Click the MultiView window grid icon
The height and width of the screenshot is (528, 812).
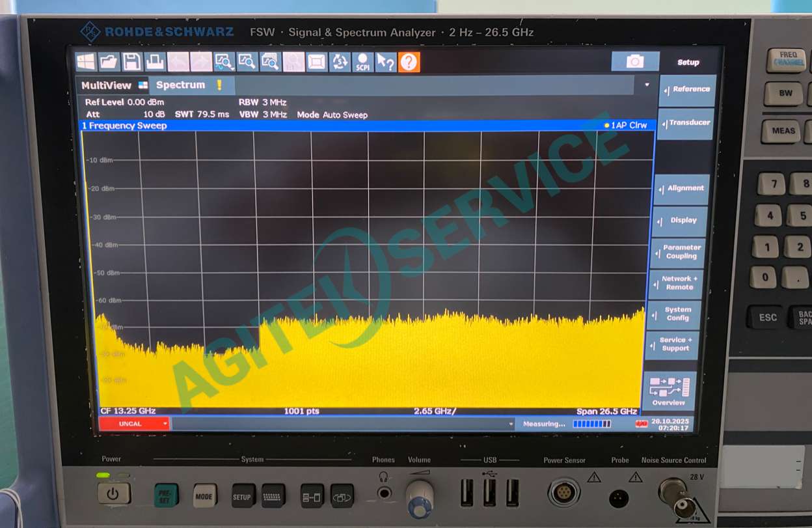click(143, 85)
